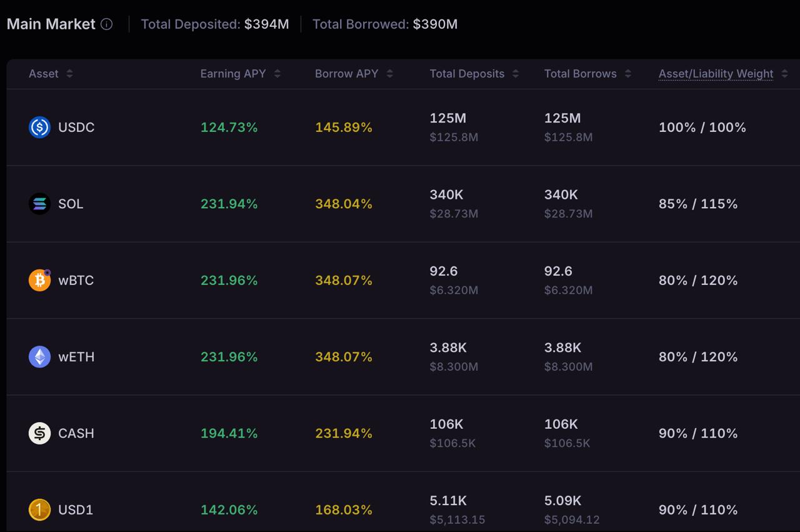Click the SOL token icon
Image resolution: width=800 pixels, height=532 pixels.
tap(39, 204)
